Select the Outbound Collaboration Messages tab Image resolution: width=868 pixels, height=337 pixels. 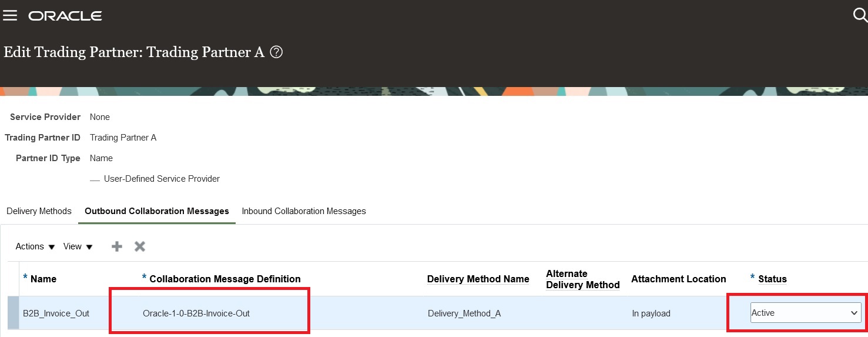[157, 211]
